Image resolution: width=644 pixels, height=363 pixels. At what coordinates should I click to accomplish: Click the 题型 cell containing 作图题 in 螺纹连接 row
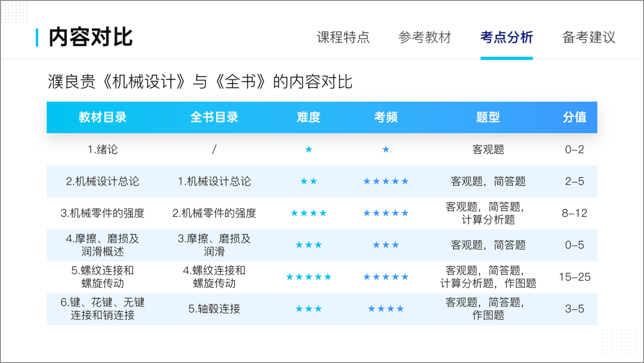pos(488,276)
